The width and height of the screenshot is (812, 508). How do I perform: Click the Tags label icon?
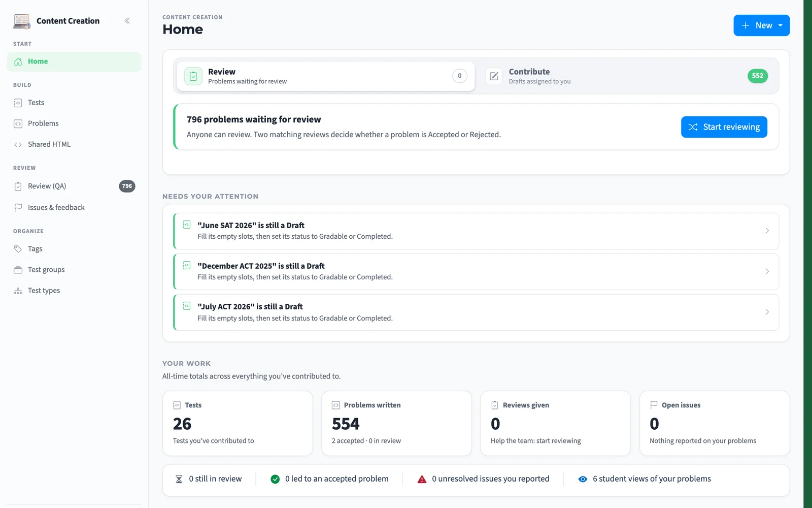(x=18, y=249)
